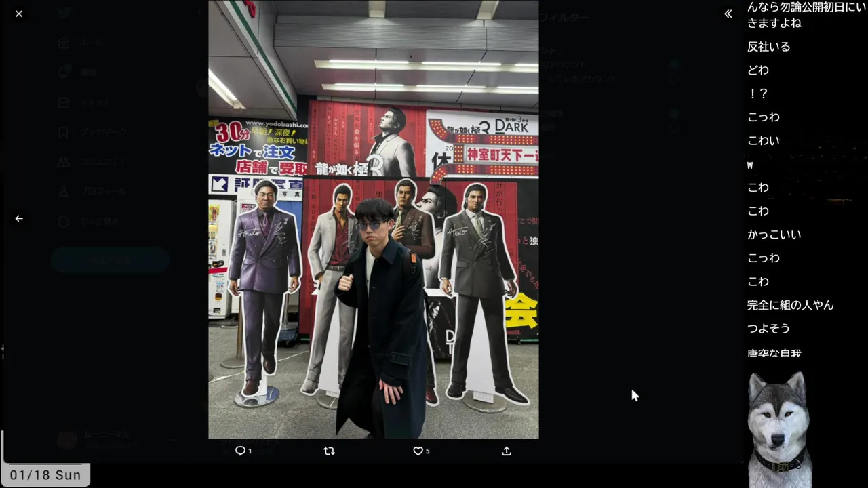Go to the previous image with the left arrow
The width and height of the screenshot is (868, 488).
pyautogui.click(x=19, y=218)
